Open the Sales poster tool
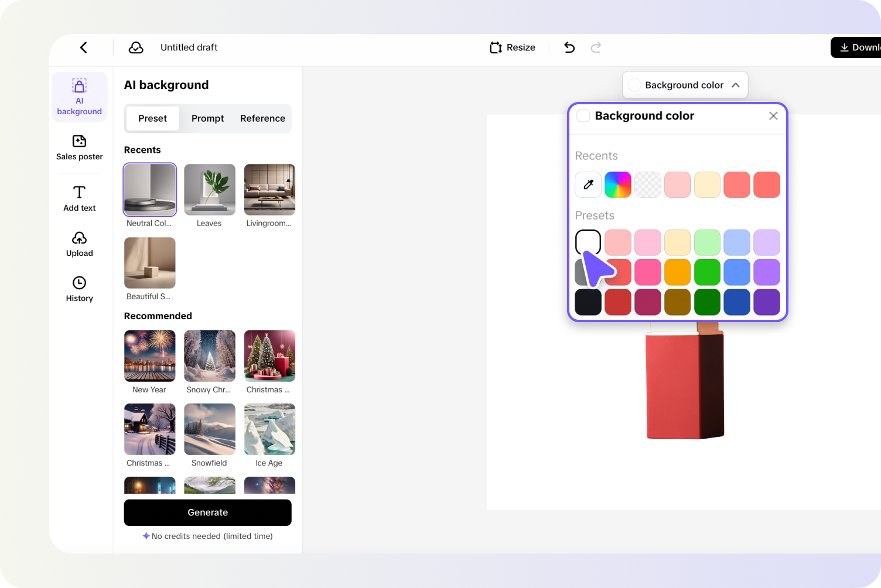Image resolution: width=881 pixels, height=588 pixels. click(x=80, y=148)
